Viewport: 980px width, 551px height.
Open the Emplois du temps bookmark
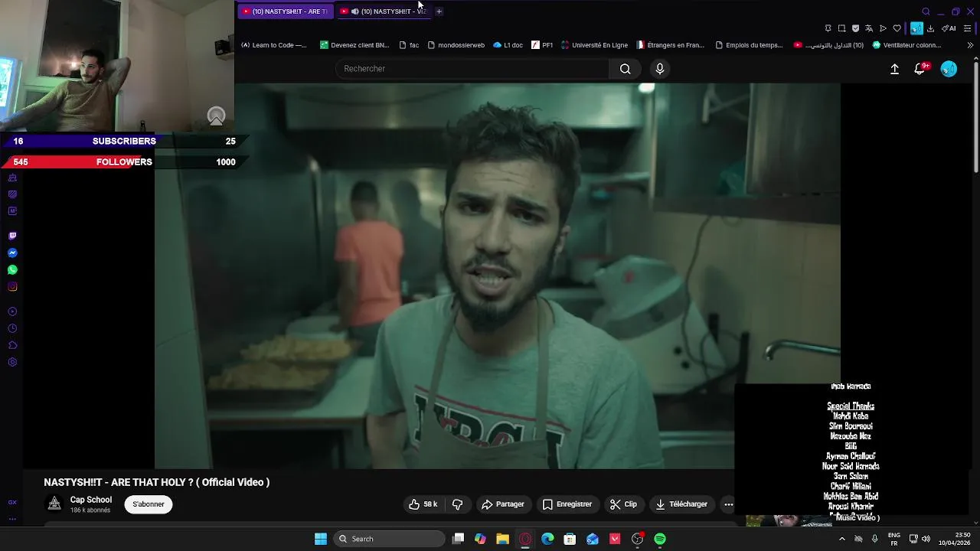click(x=749, y=45)
